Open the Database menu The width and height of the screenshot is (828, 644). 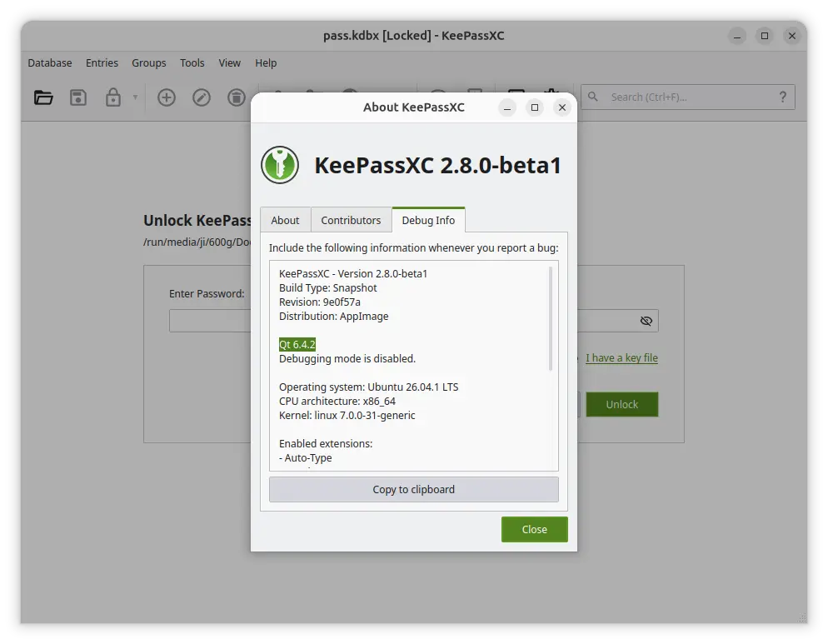coord(50,62)
